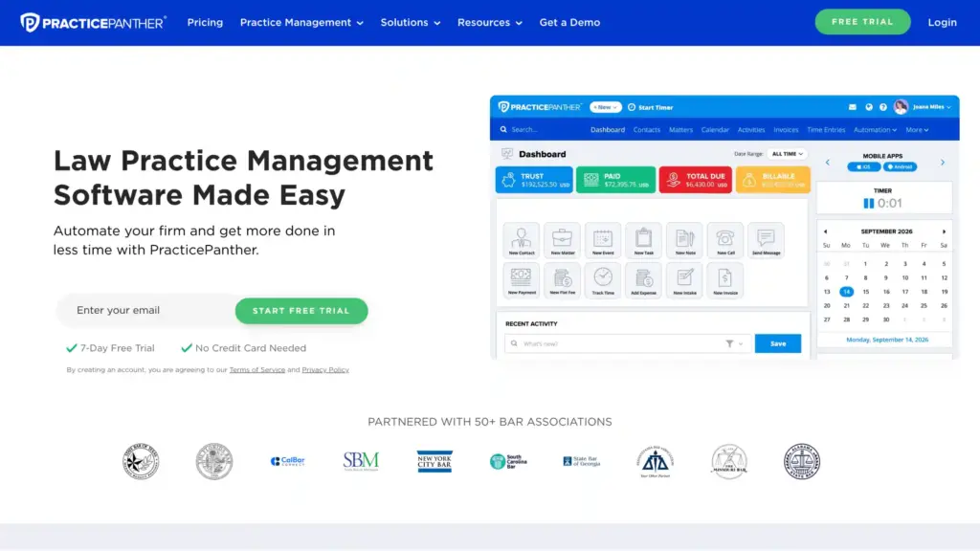Click the Send Message icon
Screen dimensions: 980x551
[766, 240]
